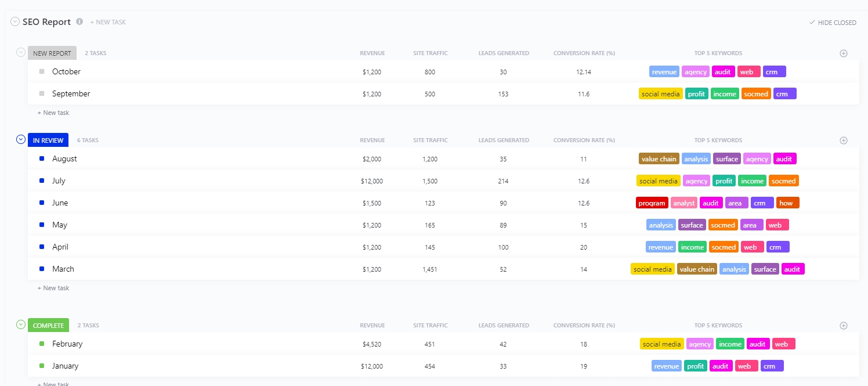Image resolution: width=868 pixels, height=386 pixels.
Task: Collapse the NEW REPORT group
Action: click(x=20, y=53)
